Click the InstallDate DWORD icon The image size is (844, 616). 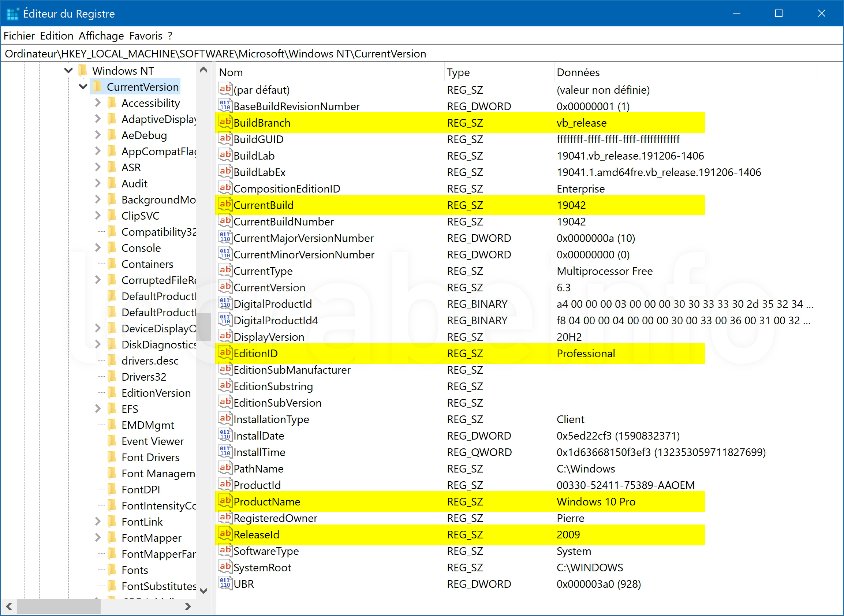point(225,435)
